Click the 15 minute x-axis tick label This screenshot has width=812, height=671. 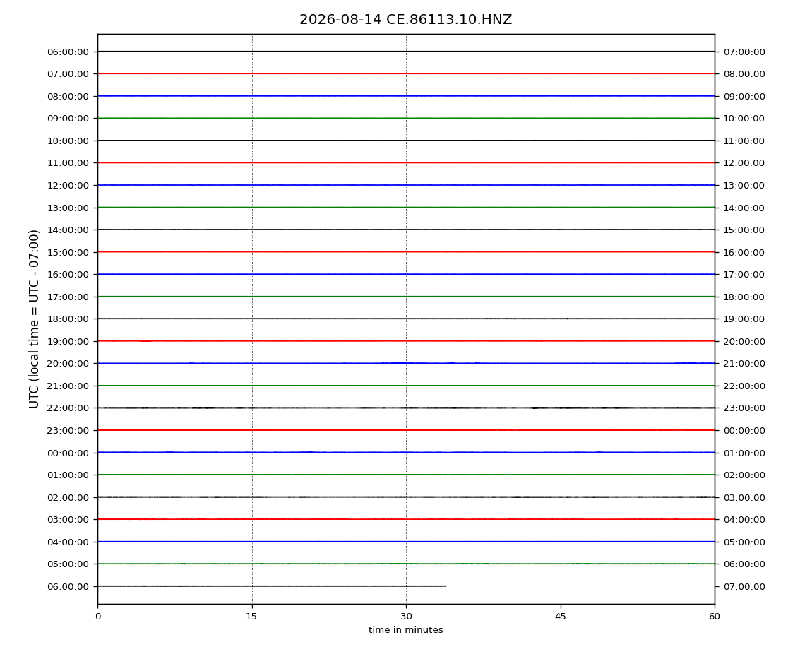[251, 616]
